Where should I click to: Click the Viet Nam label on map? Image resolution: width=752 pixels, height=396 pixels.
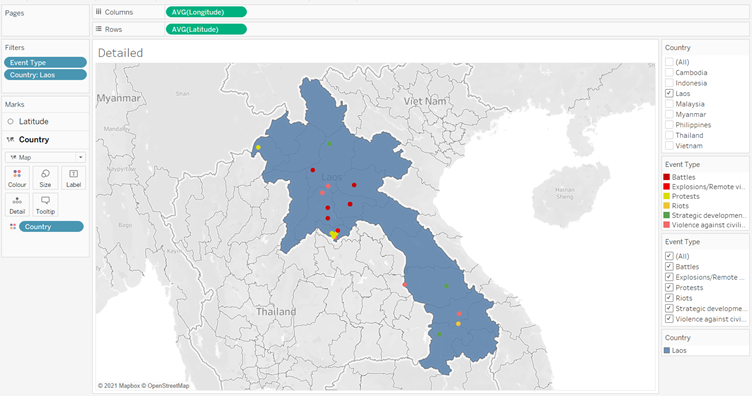425,101
